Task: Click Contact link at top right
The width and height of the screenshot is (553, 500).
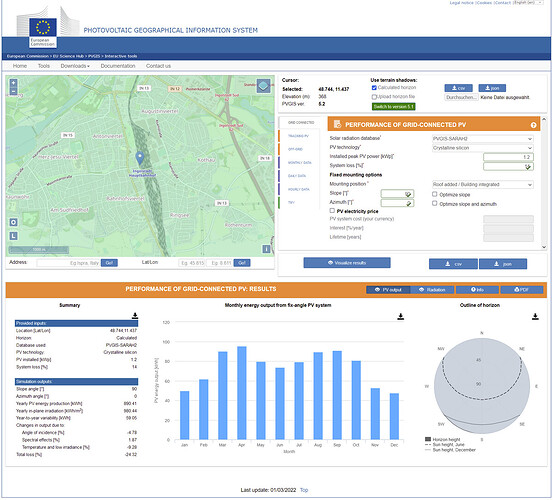Action: [x=503, y=2]
